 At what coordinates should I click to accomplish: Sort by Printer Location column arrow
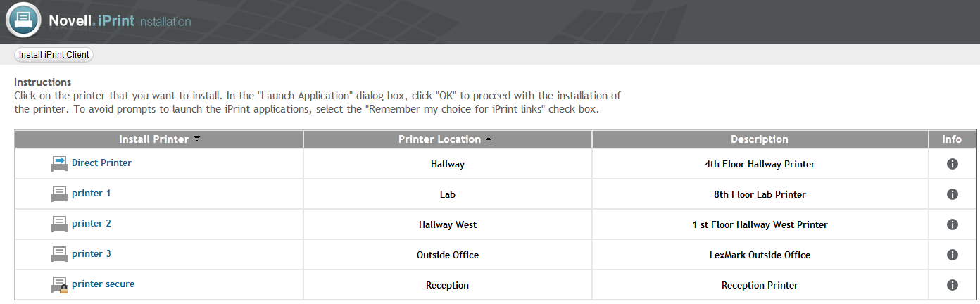pyautogui.click(x=489, y=139)
